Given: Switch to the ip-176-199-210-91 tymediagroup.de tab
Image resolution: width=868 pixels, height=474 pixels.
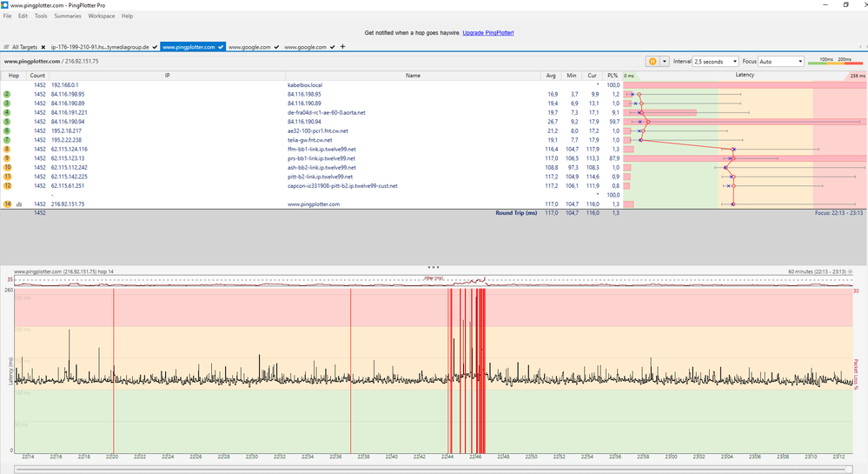Looking at the screenshot, I should point(100,47).
